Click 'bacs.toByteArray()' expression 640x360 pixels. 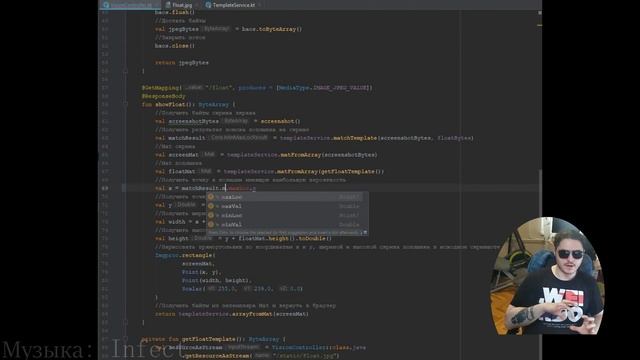click(272, 29)
